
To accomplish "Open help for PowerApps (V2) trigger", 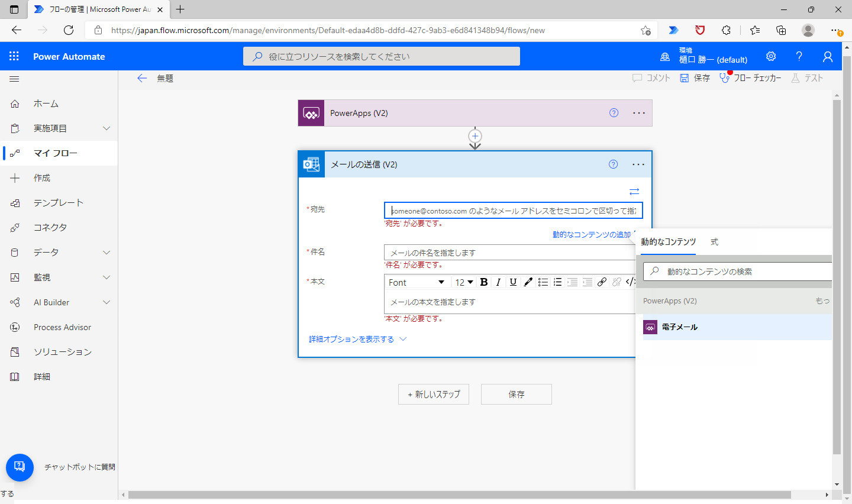I will click(x=614, y=113).
